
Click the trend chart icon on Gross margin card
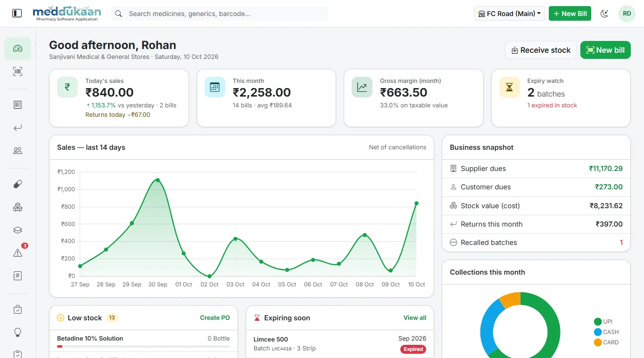(x=362, y=87)
